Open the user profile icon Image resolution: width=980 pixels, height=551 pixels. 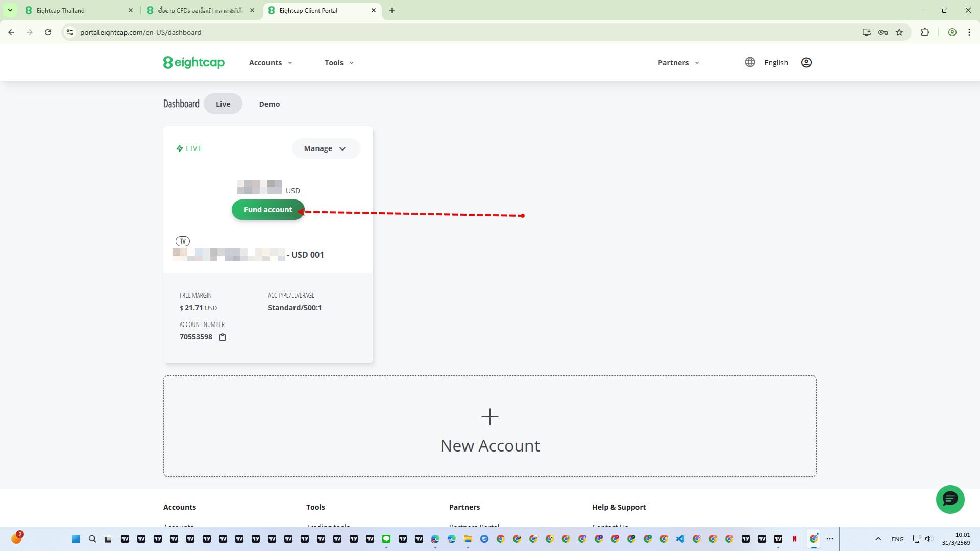(x=806, y=62)
